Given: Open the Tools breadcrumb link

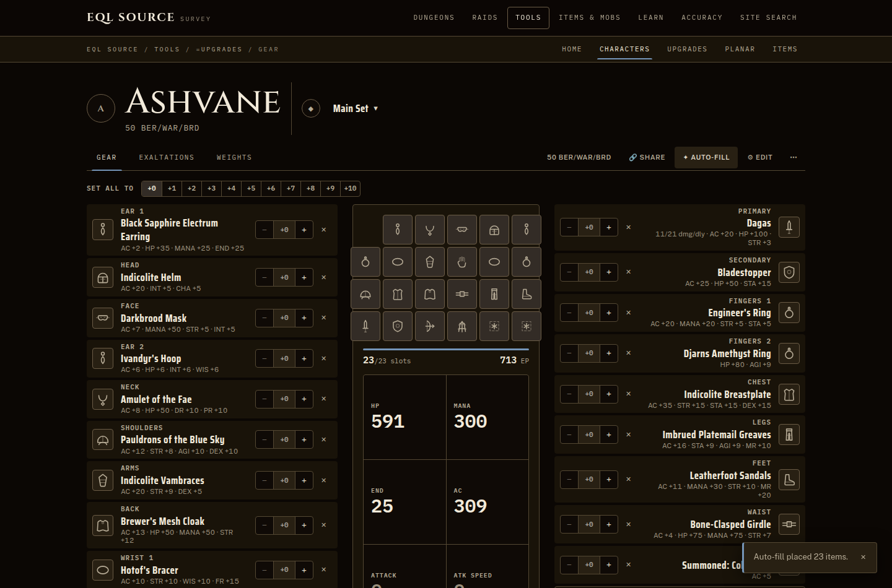Looking at the screenshot, I should click(167, 50).
